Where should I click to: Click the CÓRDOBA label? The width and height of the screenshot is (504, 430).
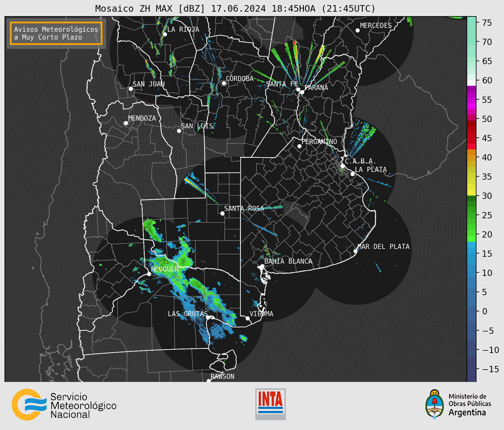pos(240,78)
